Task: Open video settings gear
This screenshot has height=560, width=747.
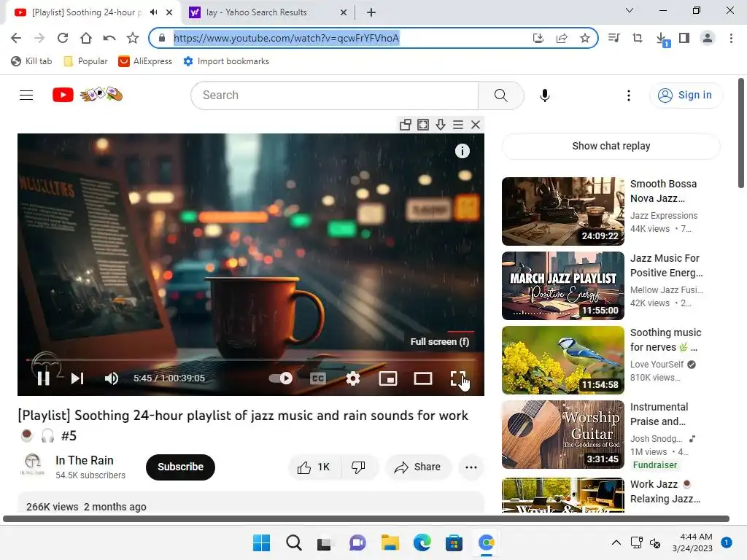Action: tap(352, 378)
